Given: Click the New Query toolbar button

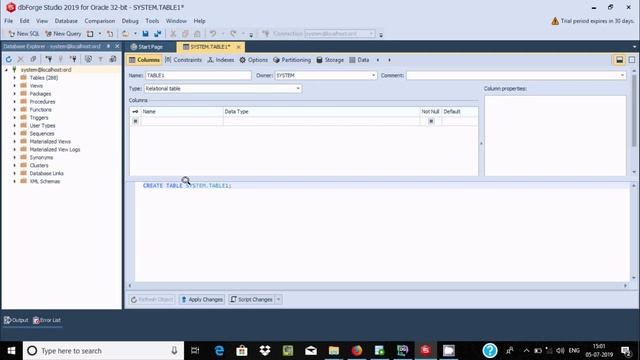Looking at the screenshot, I should 63,34.
